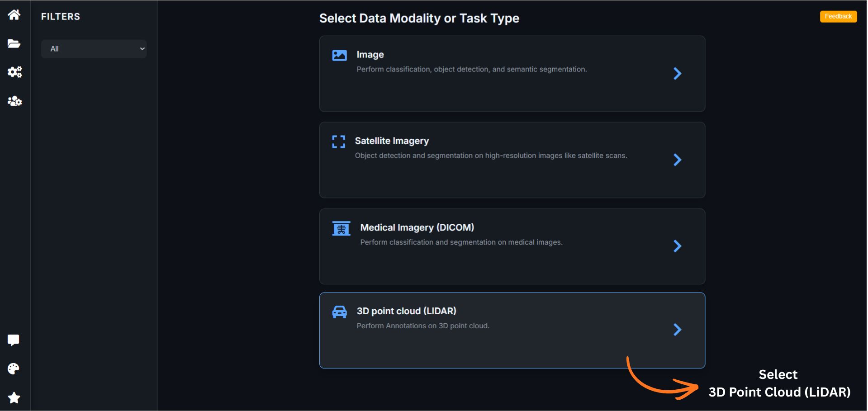Go to home via sidebar house icon
This screenshot has width=868, height=411.
(14, 15)
